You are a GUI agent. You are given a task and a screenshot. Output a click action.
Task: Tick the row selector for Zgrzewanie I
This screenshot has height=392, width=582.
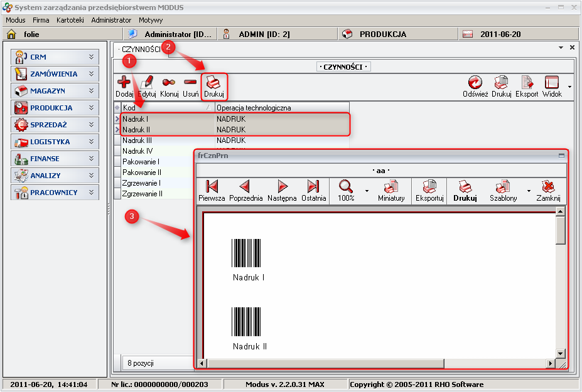coord(117,183)
